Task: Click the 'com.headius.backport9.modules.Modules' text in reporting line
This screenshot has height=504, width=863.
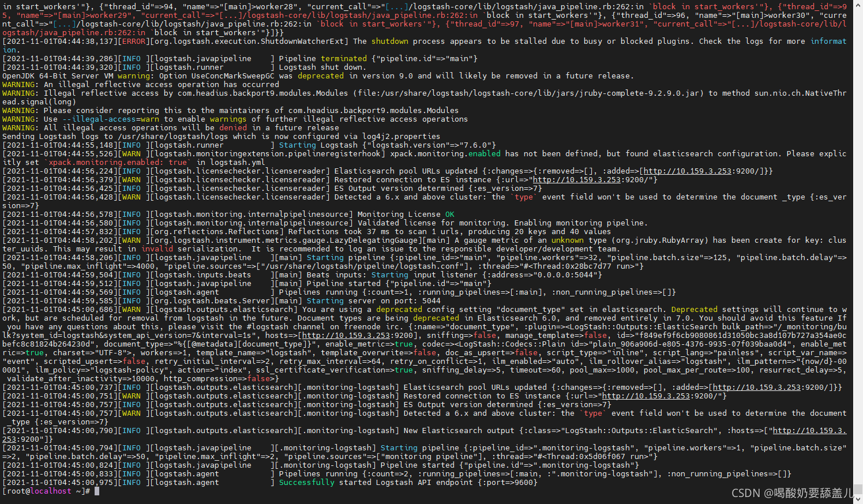Action: click(374, 111)
